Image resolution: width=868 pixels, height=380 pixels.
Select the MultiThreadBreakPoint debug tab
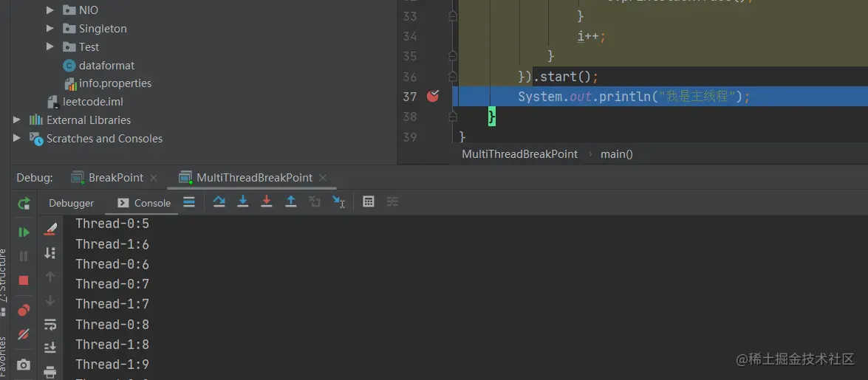(x=254, y=178)
